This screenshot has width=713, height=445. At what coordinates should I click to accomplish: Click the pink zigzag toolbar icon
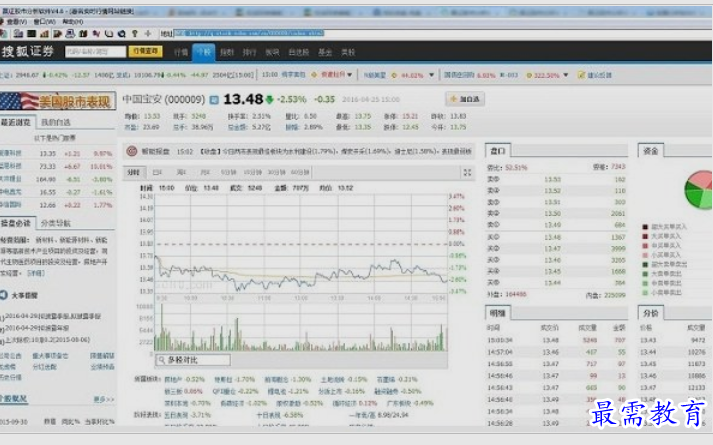coord(96,34)
